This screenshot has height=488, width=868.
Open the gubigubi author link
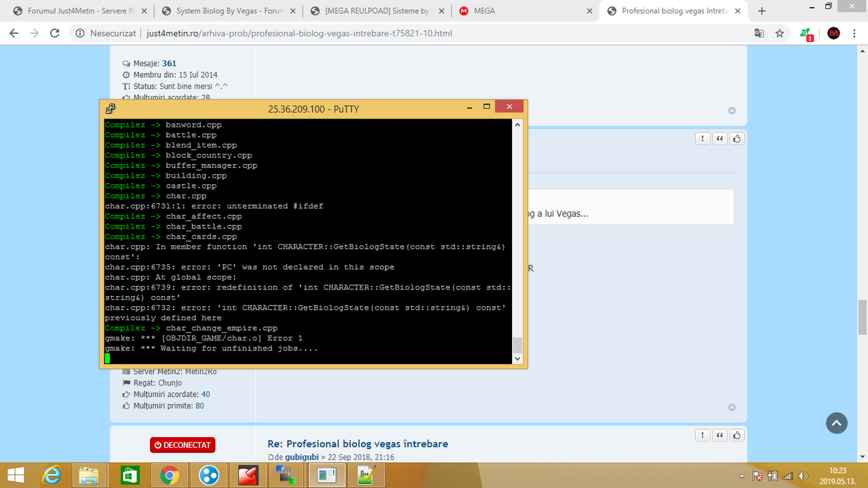pyautogui.click(x=302, y=457)
